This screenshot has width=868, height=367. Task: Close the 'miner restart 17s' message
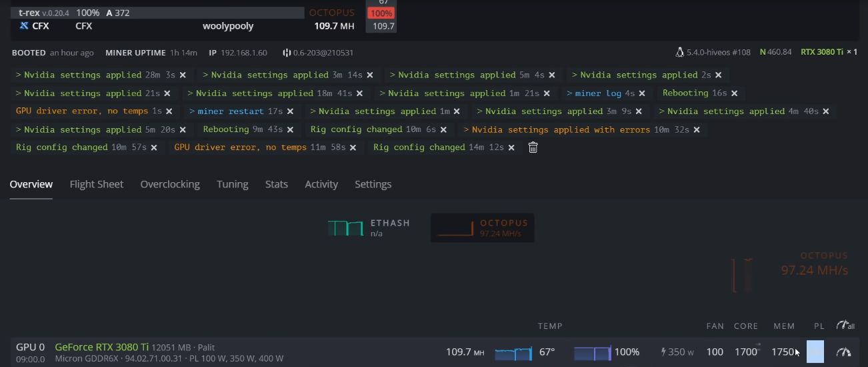point(290,111)
